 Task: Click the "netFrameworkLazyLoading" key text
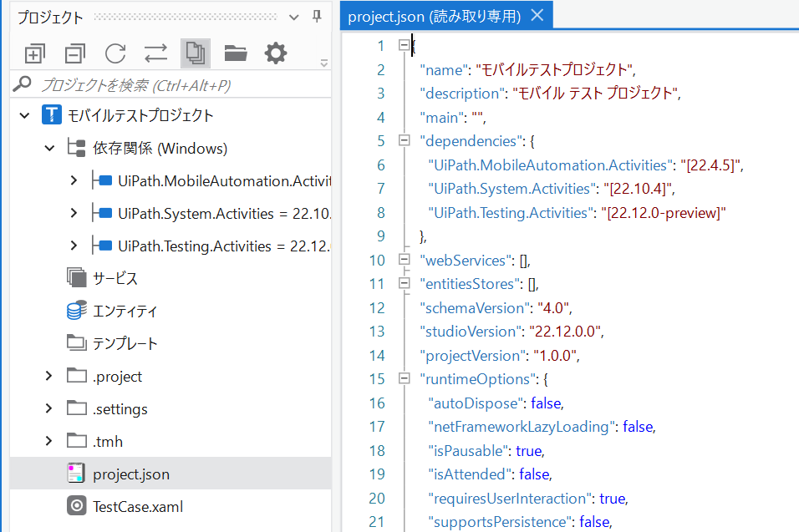(522, 427)
